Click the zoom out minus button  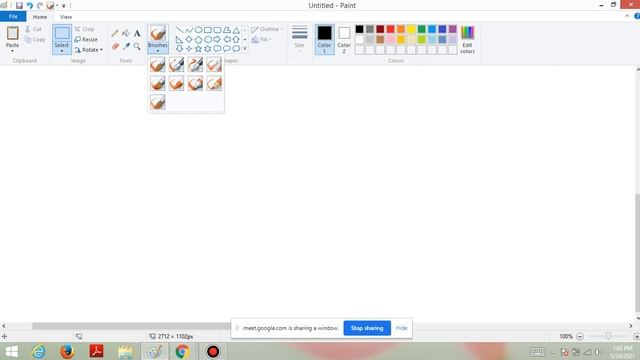(x=580, y=336)
